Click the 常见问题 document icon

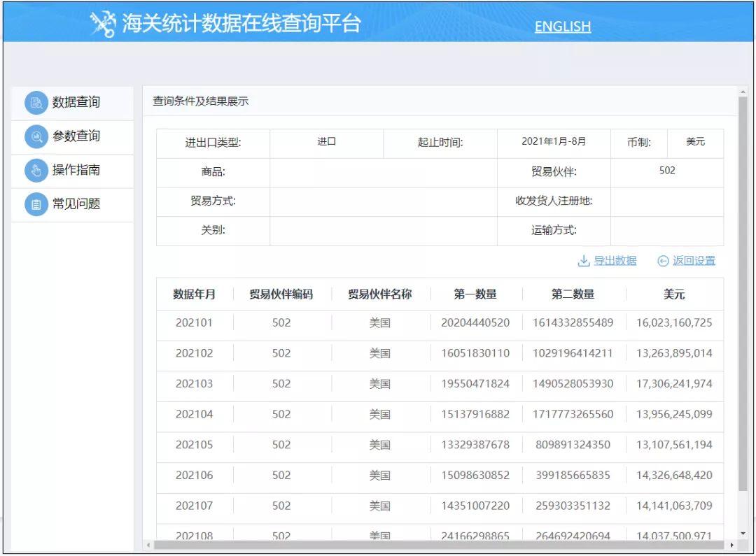coord(36,204)
